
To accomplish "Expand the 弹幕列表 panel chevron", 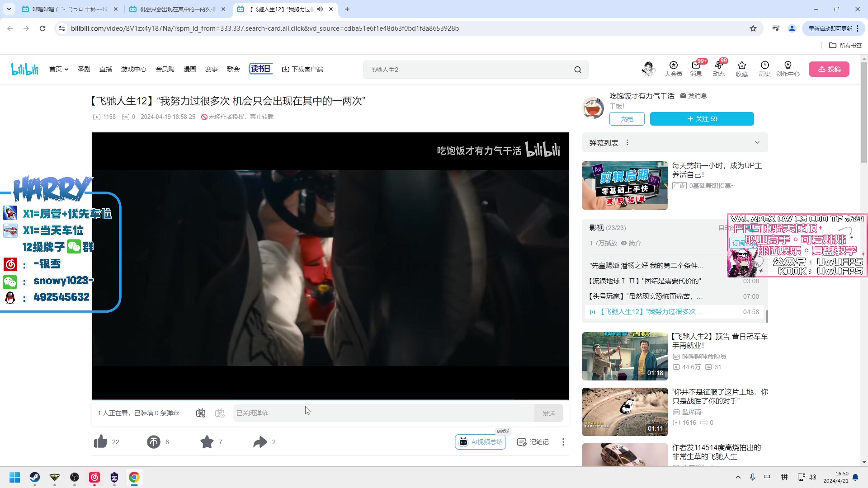I will tap(757, 143).
